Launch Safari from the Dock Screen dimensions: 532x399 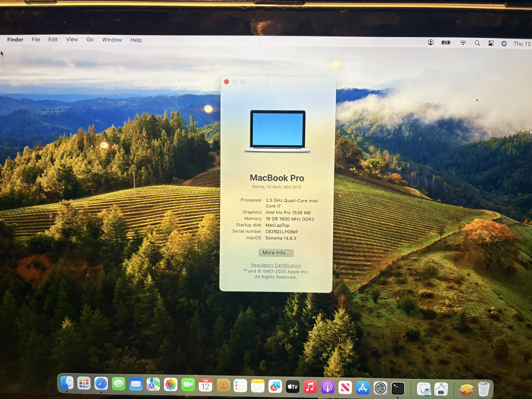tap(101, 384)
